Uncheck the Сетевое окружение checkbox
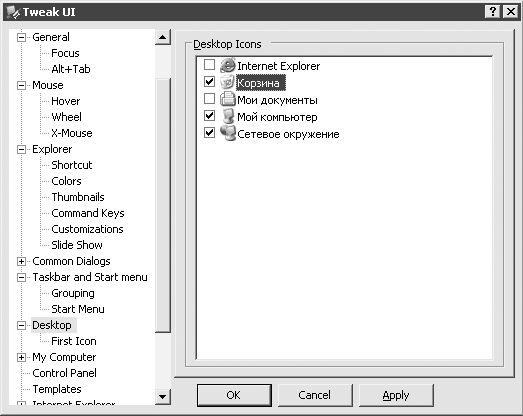 pos(209,132)
